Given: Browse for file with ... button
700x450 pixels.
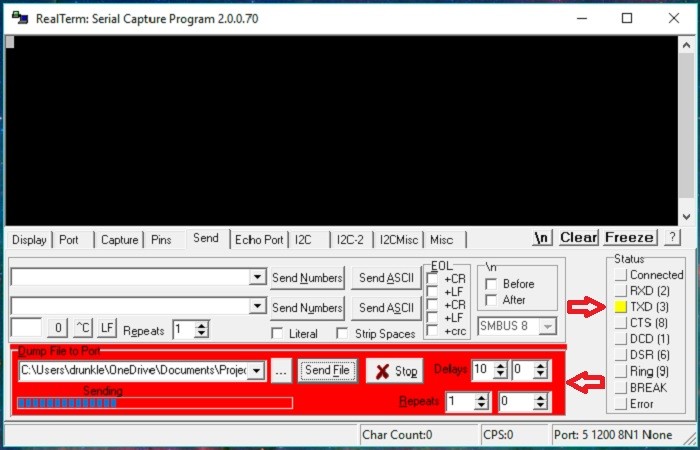Looking at the screenshot, I should pyautogui.click(x=281, y=371).
